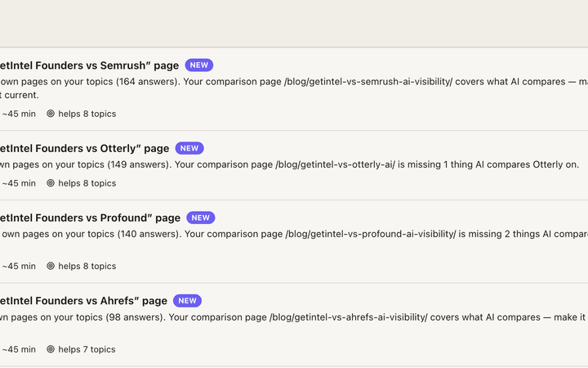Click the "/blog/getintel-vs-ahrefs-ai-visibility/" path text
This screenshot has width=588, height=368.
[349, 317]
